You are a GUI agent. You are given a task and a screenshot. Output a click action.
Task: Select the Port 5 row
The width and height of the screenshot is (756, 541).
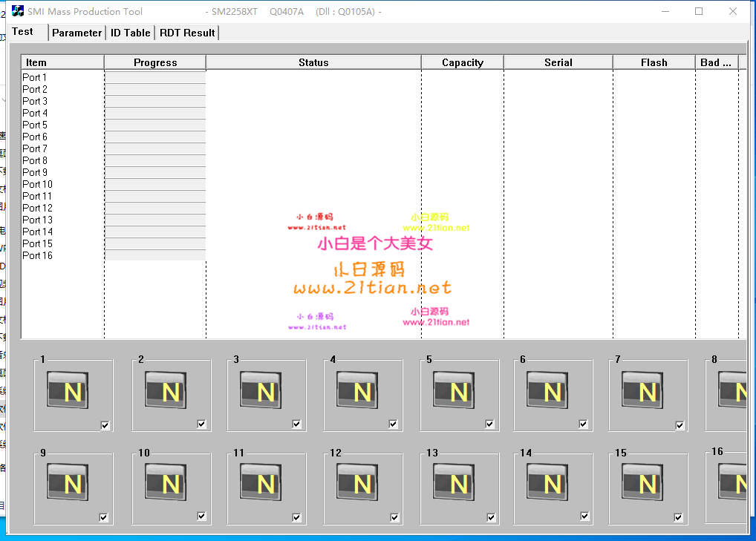click(x=35, y=125)
